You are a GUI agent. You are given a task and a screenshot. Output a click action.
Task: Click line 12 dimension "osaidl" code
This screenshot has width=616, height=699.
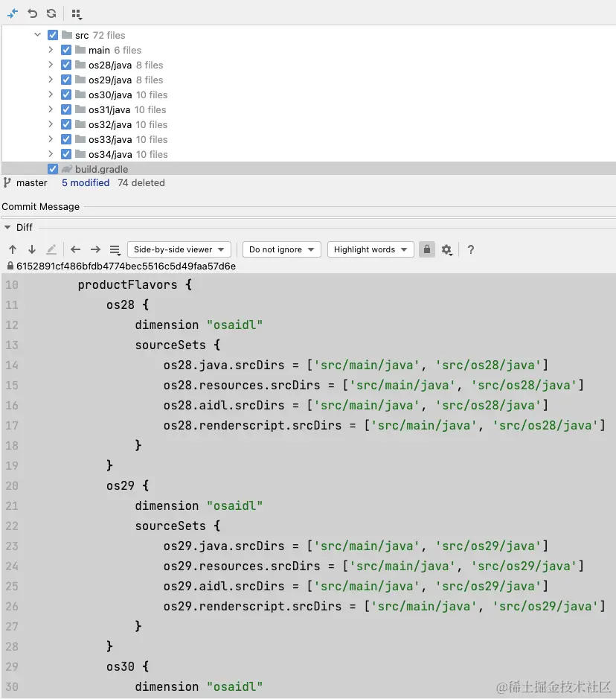(199, 325)
